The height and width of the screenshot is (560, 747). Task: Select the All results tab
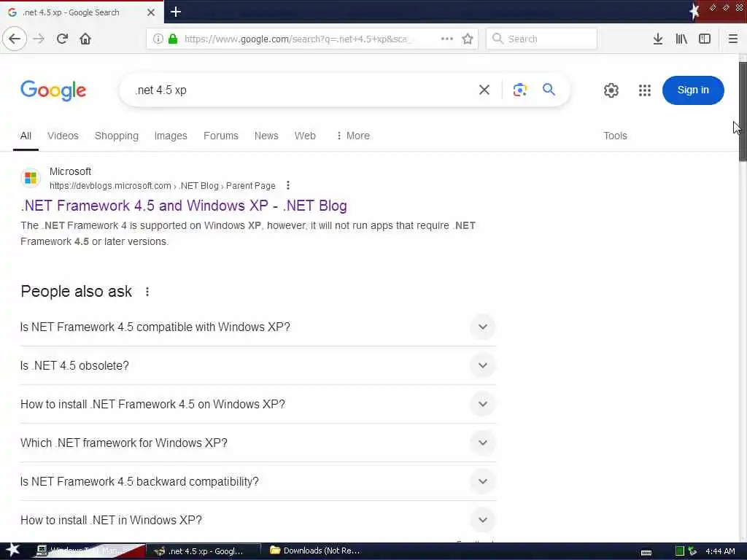(26, 136)
